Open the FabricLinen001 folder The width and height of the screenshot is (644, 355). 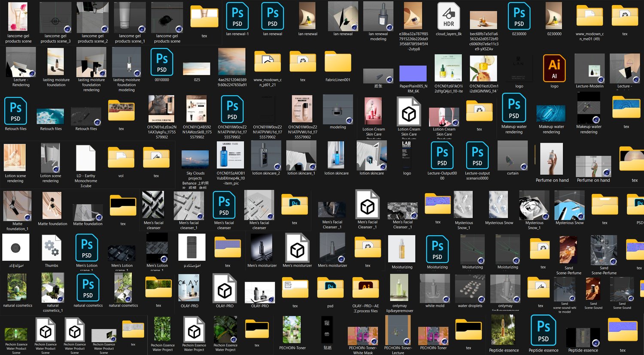338,62
